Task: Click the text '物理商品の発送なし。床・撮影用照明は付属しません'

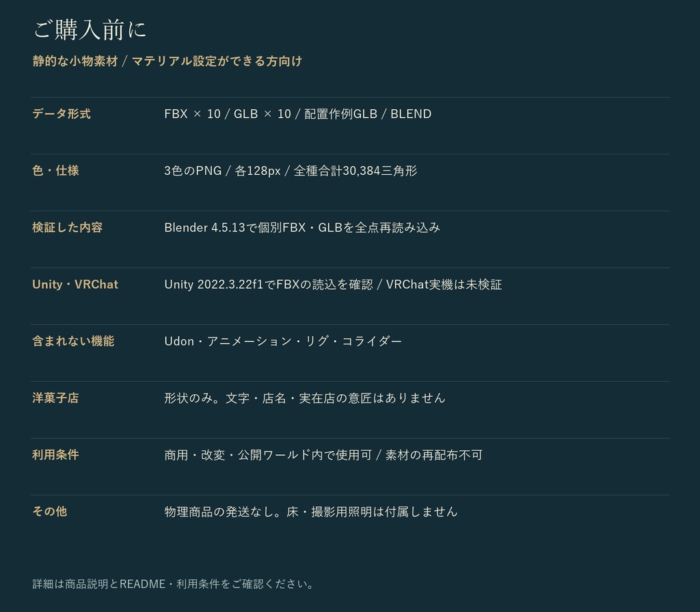Action: (311, 512)
